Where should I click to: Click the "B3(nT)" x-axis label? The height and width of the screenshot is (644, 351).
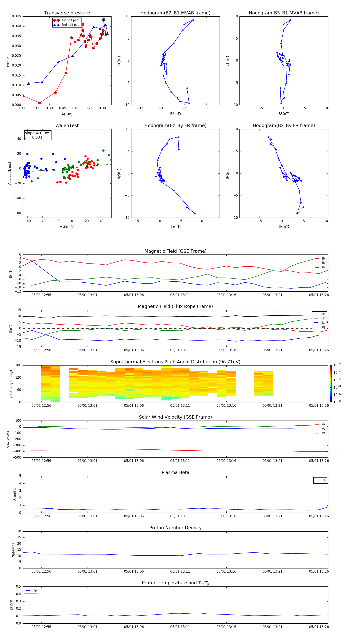pyautogui.click(x=284, y=114)
